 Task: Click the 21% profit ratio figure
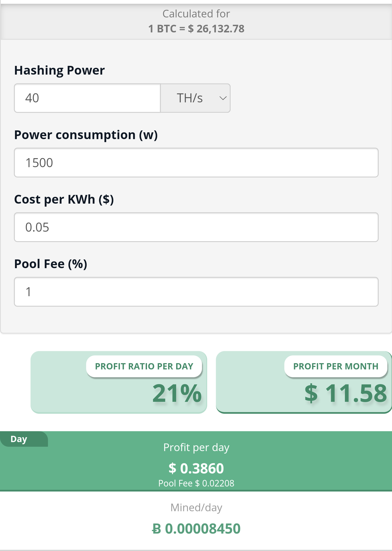[177, 393]
